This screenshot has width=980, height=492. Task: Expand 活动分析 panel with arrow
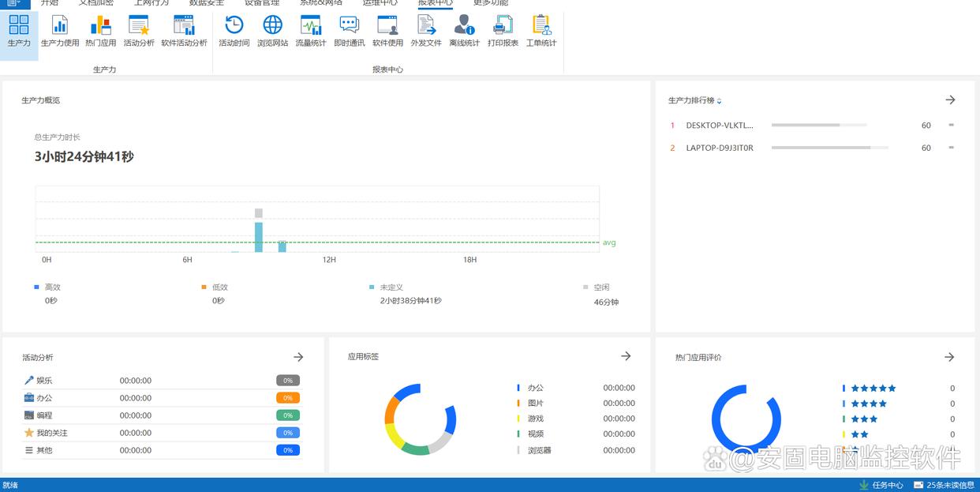tap(298, 357)
